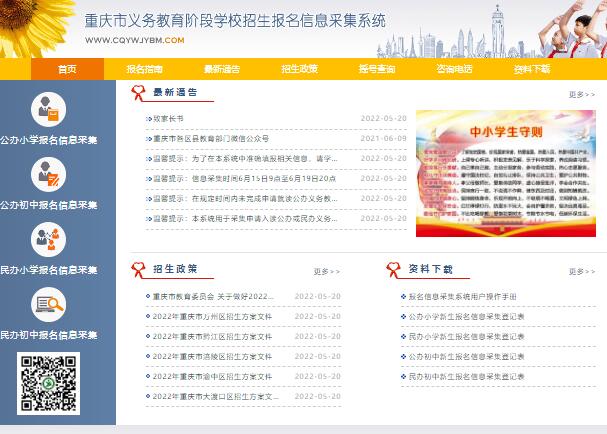The image size is (607, 434).
Task: Expand 更多 for 最新通告 section
Action: [x=581, y=94]
